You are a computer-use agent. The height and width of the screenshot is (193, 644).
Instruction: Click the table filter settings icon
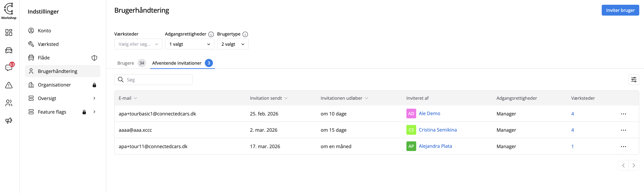tap(634, 80)
